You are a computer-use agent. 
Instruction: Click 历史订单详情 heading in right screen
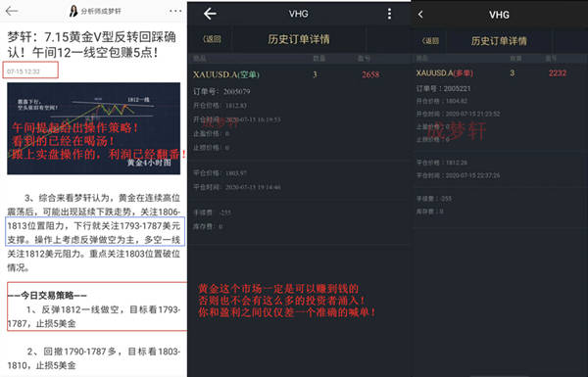(x=499, y=40)
